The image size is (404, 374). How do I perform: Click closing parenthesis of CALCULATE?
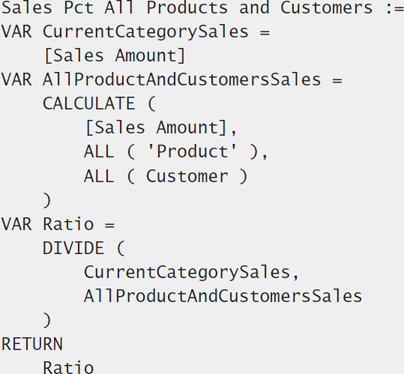point(47,200)
